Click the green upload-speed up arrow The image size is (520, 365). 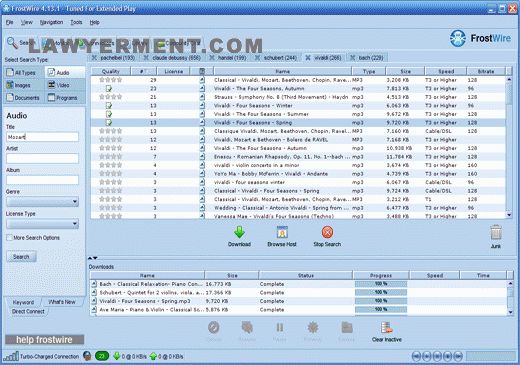click(x=153, y=356)
